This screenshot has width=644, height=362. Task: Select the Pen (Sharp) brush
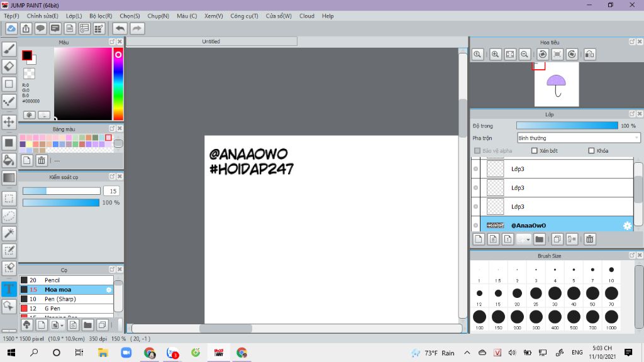click(67, 299)
